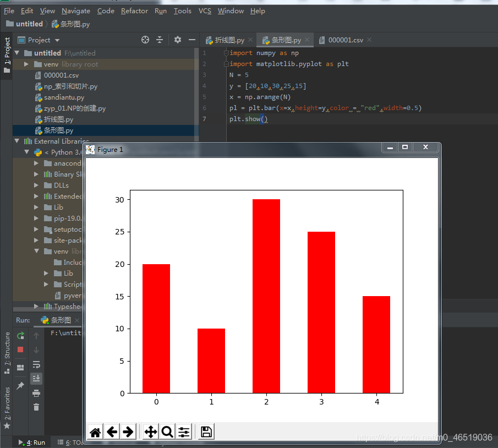This screenshot has width=498, height=448.
Task: Reset view with the Figure 1 home icon
Action: [x=95, y=432]
